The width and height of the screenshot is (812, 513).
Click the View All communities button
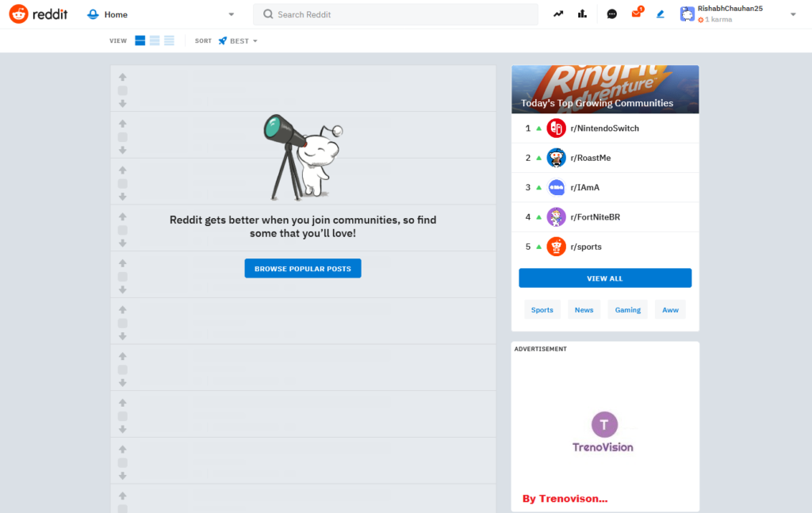[x=605, y=278]
